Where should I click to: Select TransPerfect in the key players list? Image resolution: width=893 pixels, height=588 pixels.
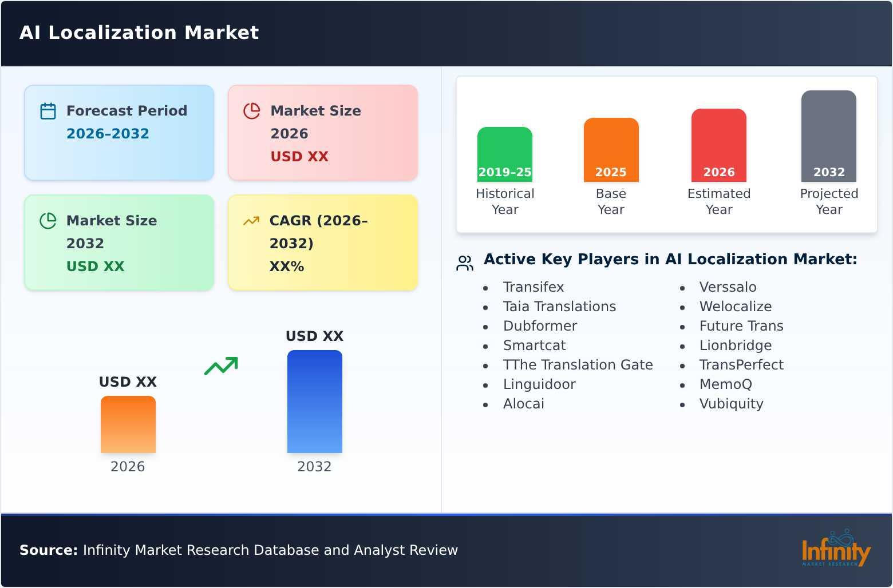tap(741, 365)
